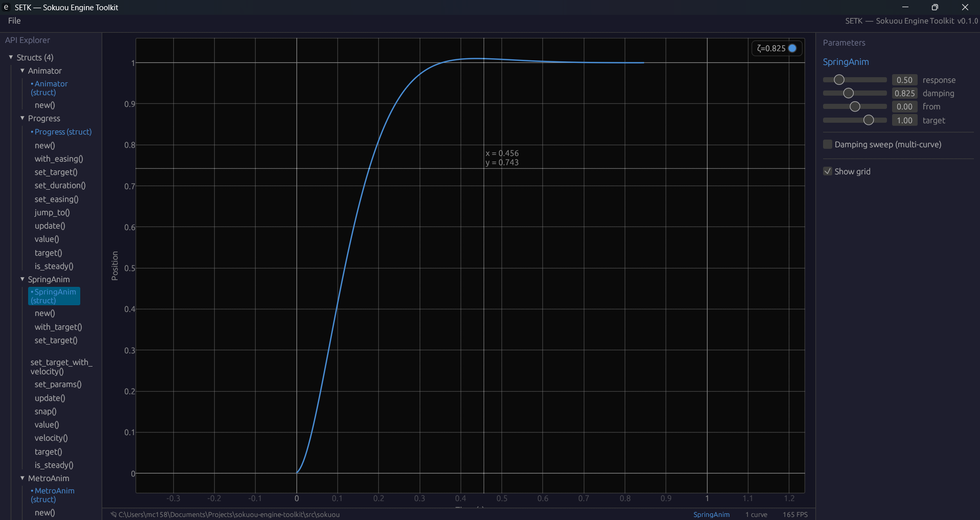980x520 pixels.
Task: Click the from value field 0.00
Action: pyautogui.click(x=904, y=106)
